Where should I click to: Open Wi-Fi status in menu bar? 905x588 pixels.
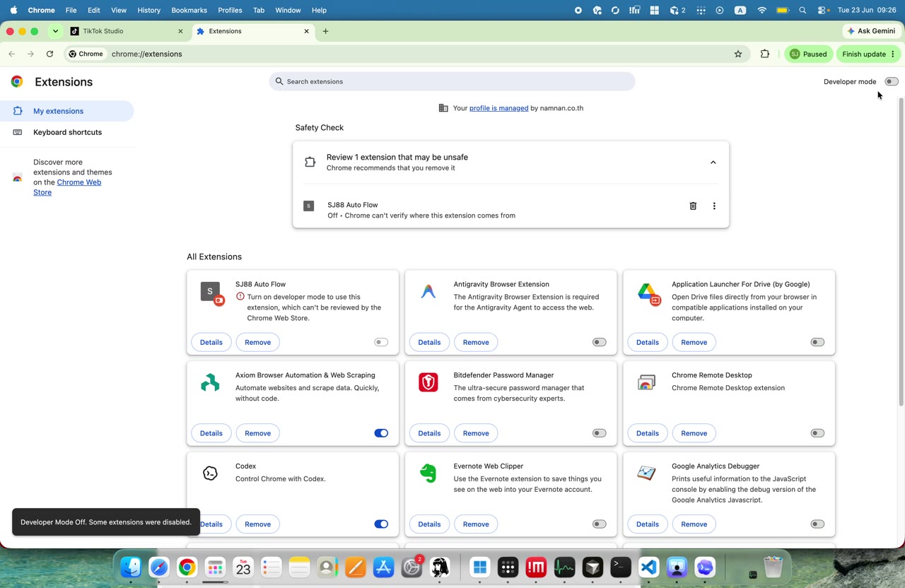tap(761, 11)
